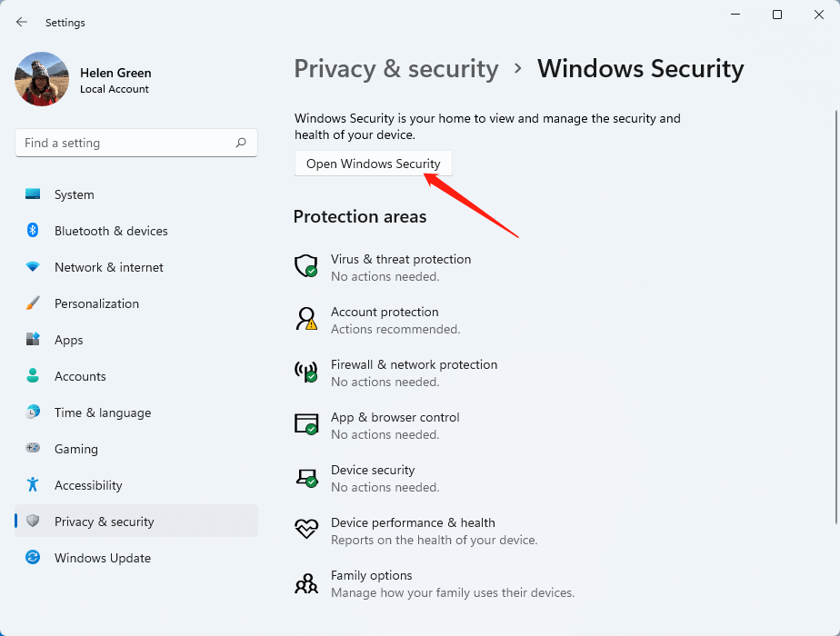Click the search magnifier icon

(241, 143)
